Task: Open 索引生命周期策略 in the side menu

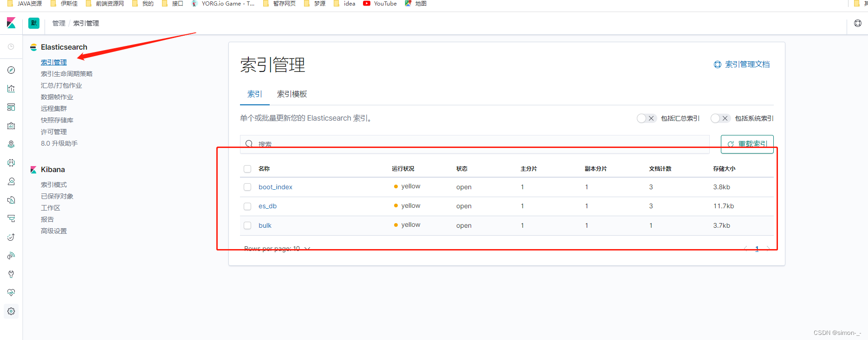Action: [67, 74]
